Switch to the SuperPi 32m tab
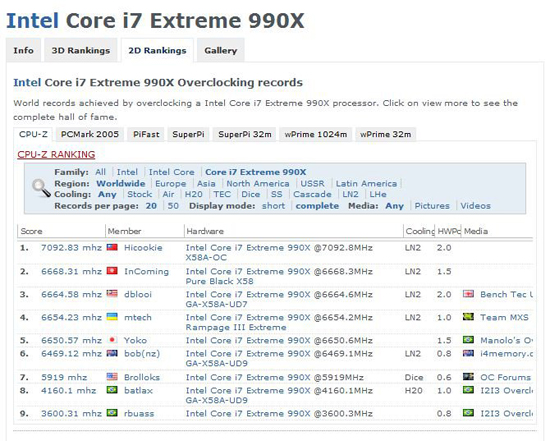Image resolution: width=550 pixels, height=441 pixels. pos(245,134)
